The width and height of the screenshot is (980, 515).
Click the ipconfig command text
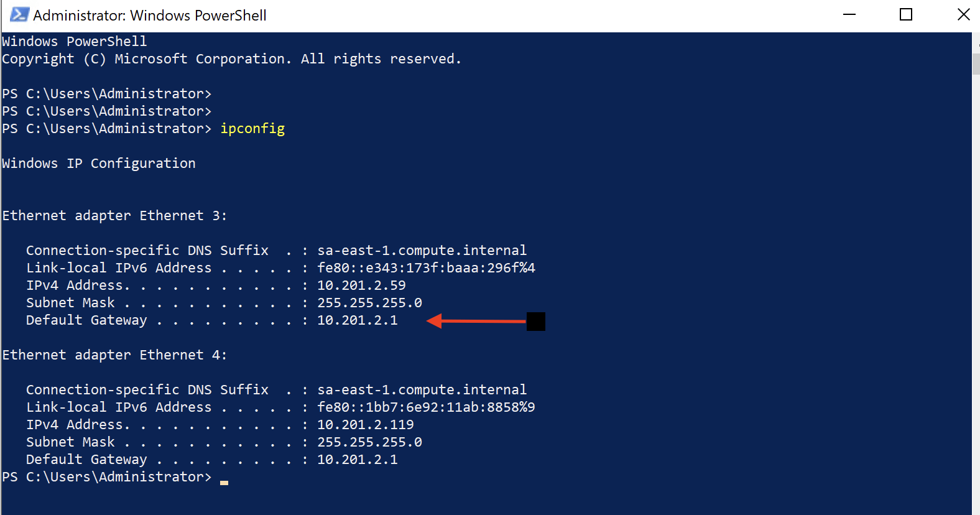click(252, 129)
